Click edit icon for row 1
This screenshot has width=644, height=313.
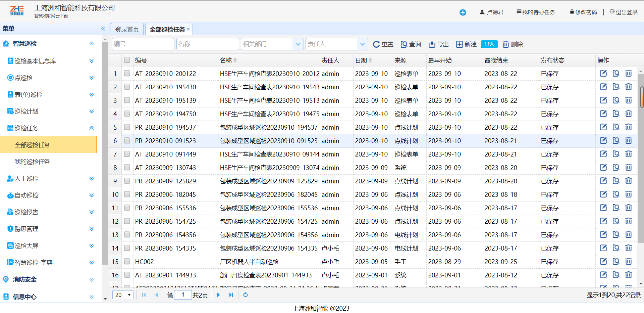tap(603, 74)
